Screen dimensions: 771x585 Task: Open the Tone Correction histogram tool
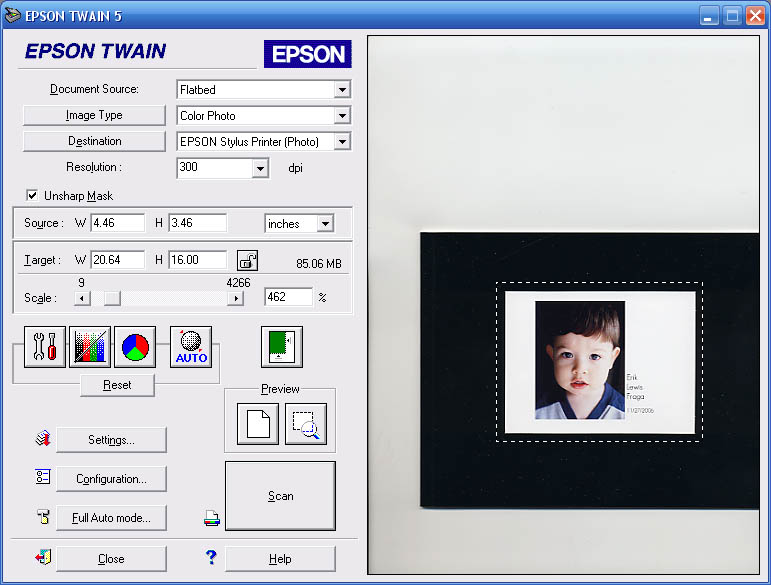point(90,347)
